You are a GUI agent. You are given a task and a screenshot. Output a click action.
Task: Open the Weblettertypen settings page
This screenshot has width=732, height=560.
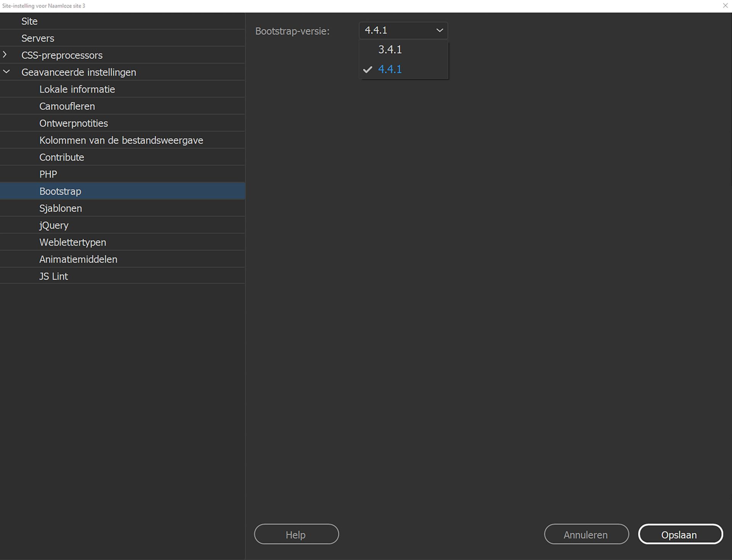click(72, 242)
